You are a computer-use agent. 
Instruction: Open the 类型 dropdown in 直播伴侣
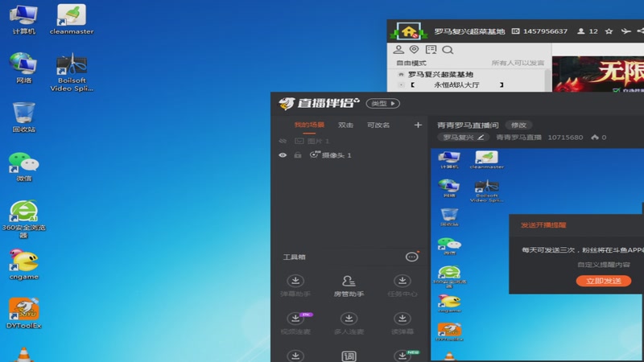383,104
